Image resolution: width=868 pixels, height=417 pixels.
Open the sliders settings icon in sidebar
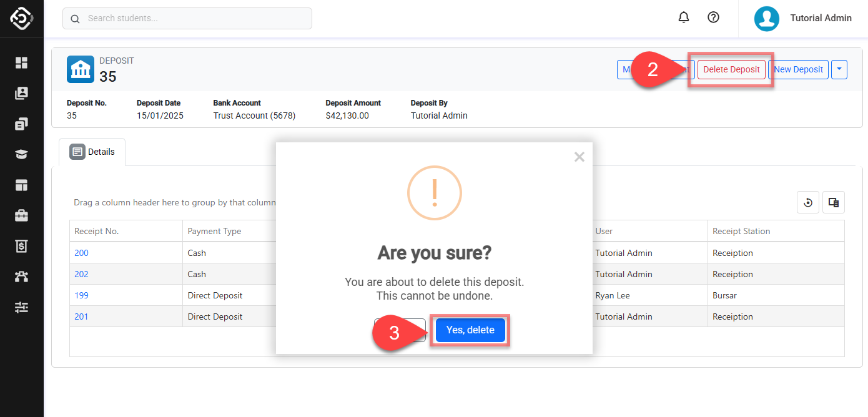click(x=22, y=307)
